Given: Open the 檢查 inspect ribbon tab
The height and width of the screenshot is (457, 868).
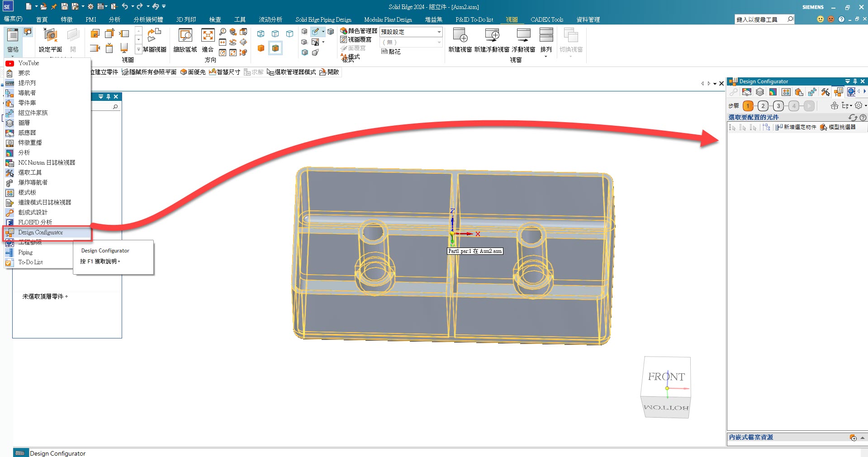Looking at the screenshot, I should point(215,19).
